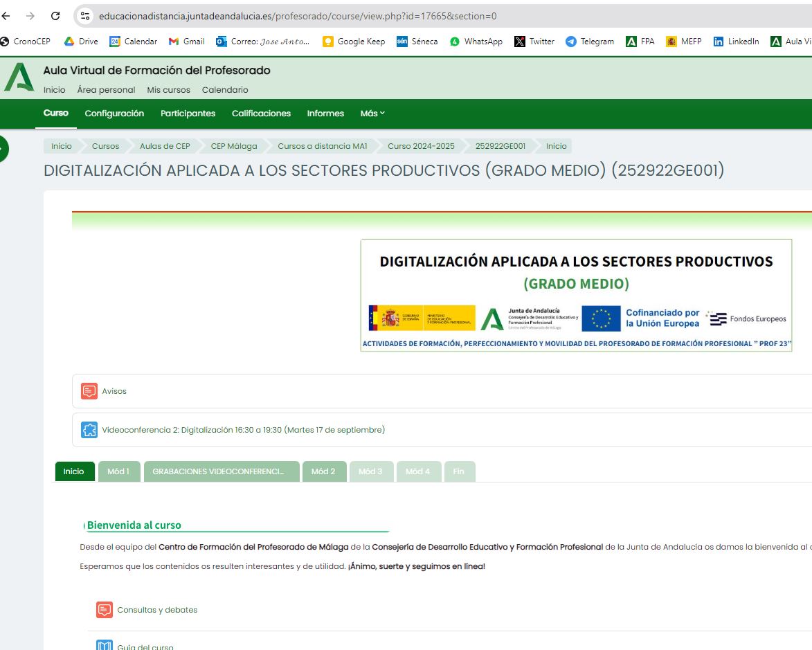Open the MEFP bookmark
Screen dimensions: 812x650
(x=683, y=42)
